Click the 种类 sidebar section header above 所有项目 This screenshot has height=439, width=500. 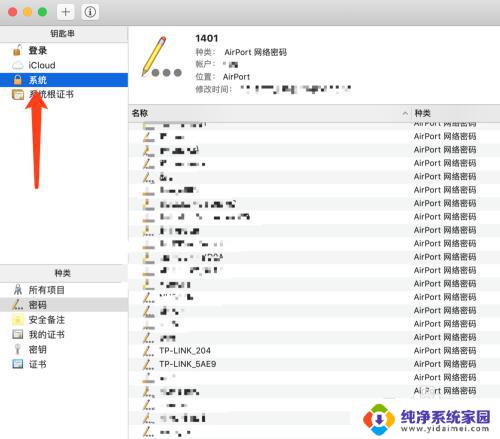coord(62,273)
